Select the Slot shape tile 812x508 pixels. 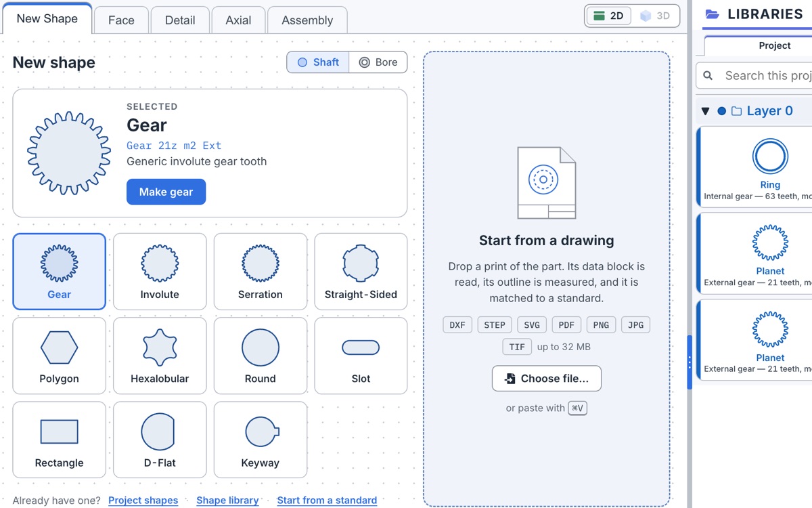(x=361, y=356)
